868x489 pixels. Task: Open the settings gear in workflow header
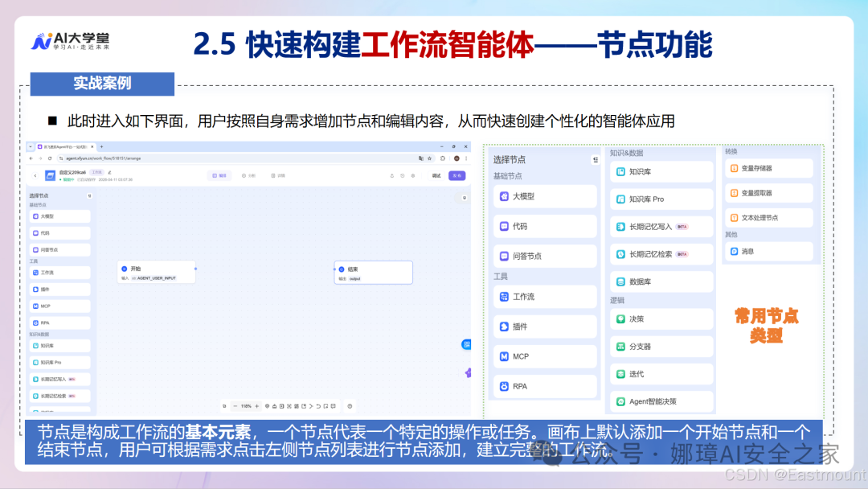(x=413, y=175)
